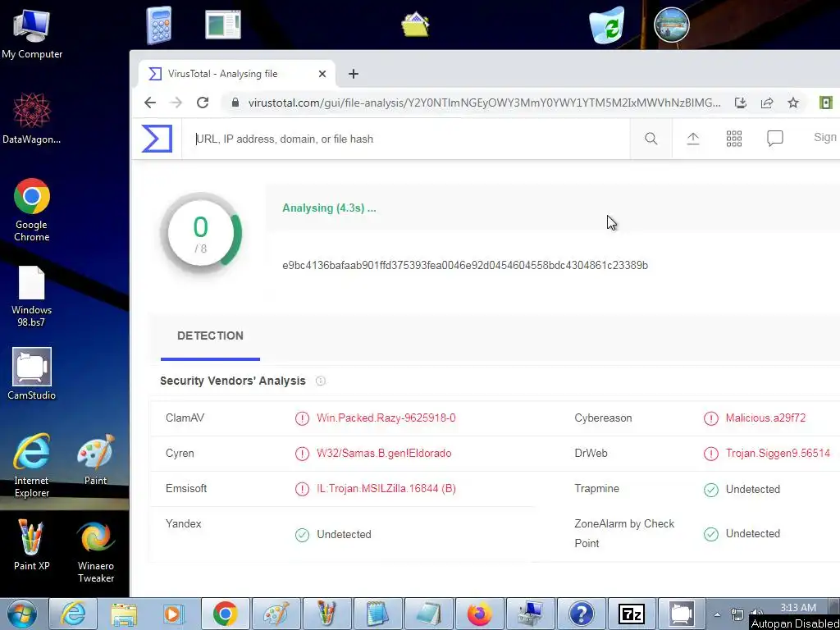Image resolution: width=840 pixels, height=630 pixels.
Task: Open the Help question mark taskbar icon
Action: (581, 614)
